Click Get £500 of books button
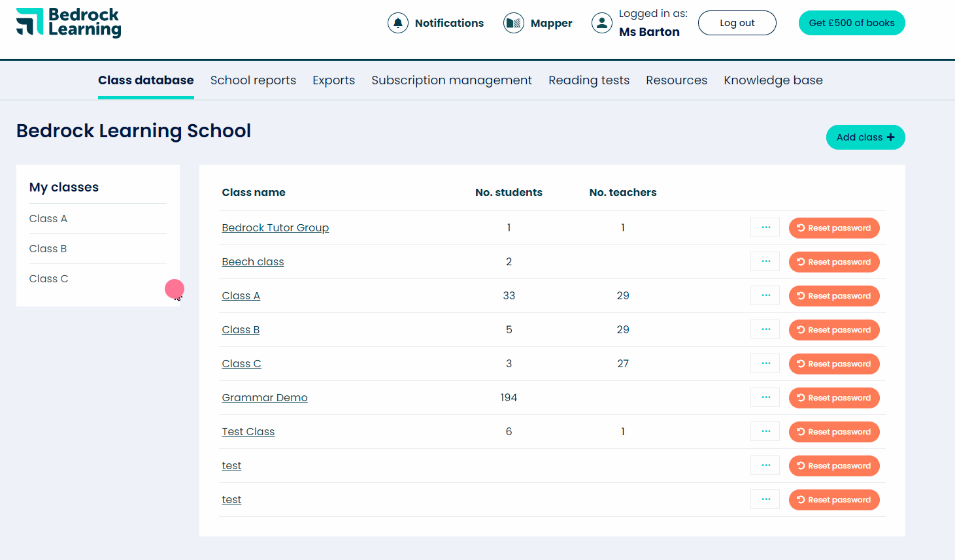 tap(852, 23)
